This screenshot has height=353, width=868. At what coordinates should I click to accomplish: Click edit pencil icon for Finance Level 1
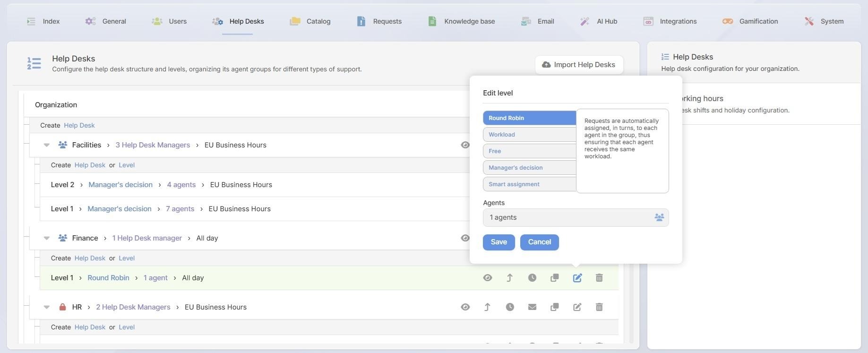coord(577,278)
